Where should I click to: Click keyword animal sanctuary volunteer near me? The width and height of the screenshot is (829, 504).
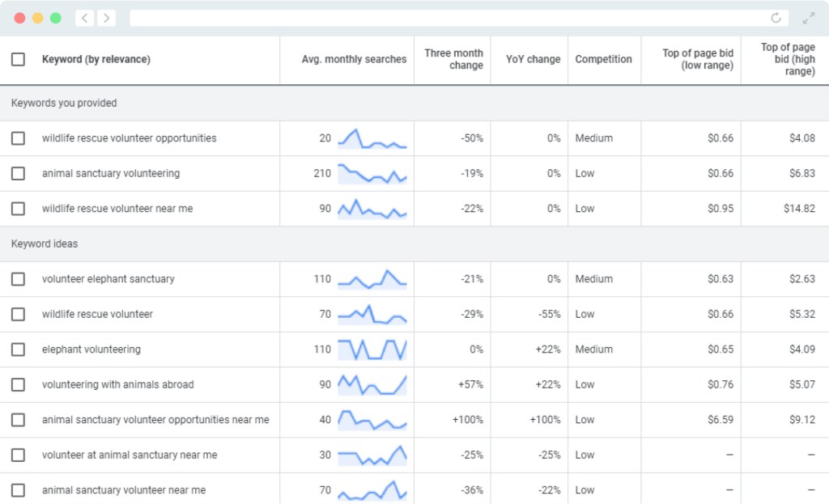(124, 490)
